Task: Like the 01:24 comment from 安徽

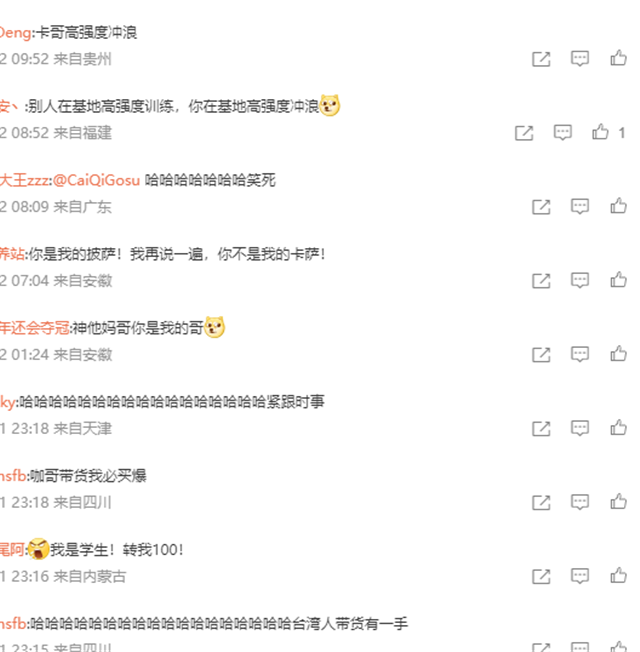Action: point(618,354)
